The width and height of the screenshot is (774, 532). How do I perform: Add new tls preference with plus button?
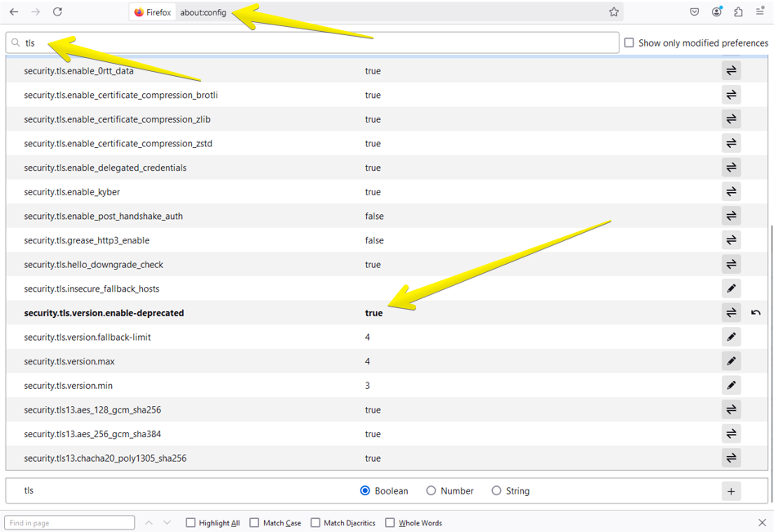point(731,491)
